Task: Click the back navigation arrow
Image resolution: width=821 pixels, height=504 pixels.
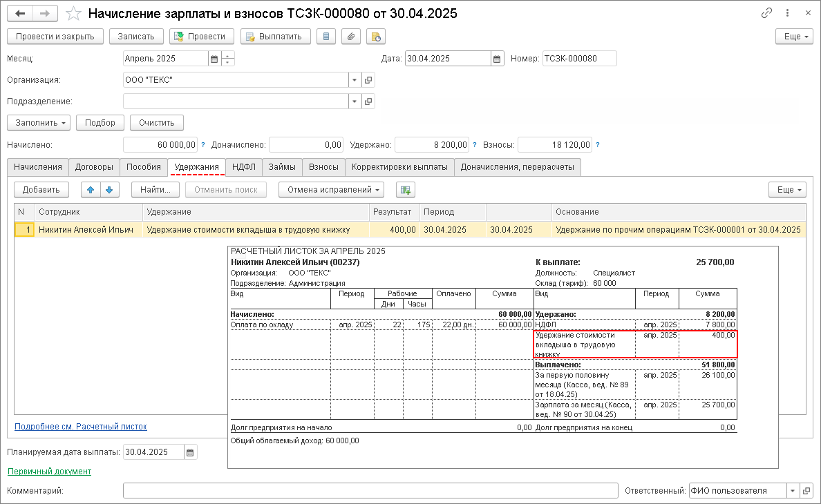Action: 20,13
